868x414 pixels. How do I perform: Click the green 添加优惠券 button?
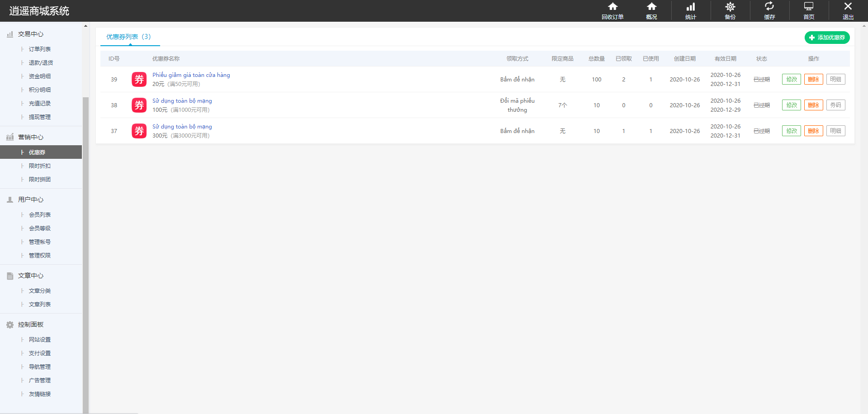[827, 38]
